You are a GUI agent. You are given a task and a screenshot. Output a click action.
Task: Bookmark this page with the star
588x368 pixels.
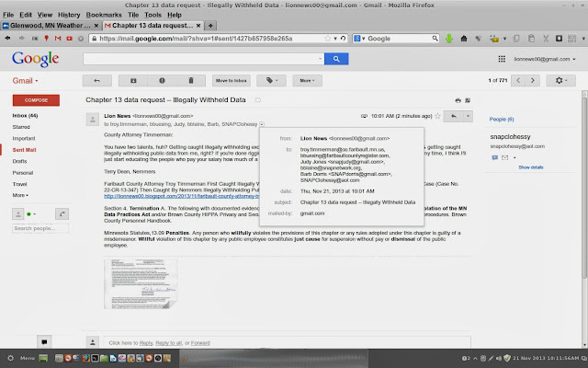pyautogui.click(x=327, y=39)
